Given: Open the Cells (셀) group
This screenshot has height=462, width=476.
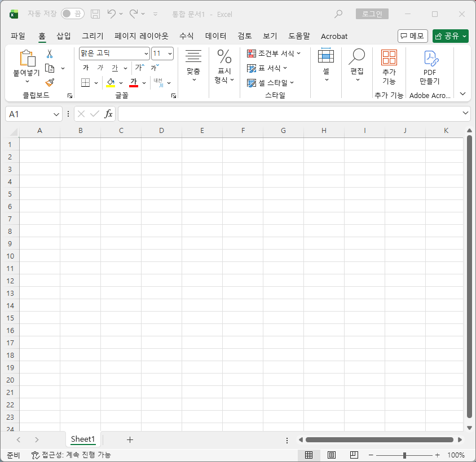Looking at the screenshot, I should click(x=326, y=65).
